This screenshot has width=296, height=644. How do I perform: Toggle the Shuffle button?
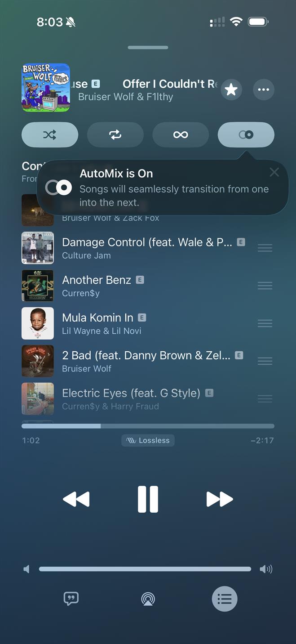click(50, 134)
